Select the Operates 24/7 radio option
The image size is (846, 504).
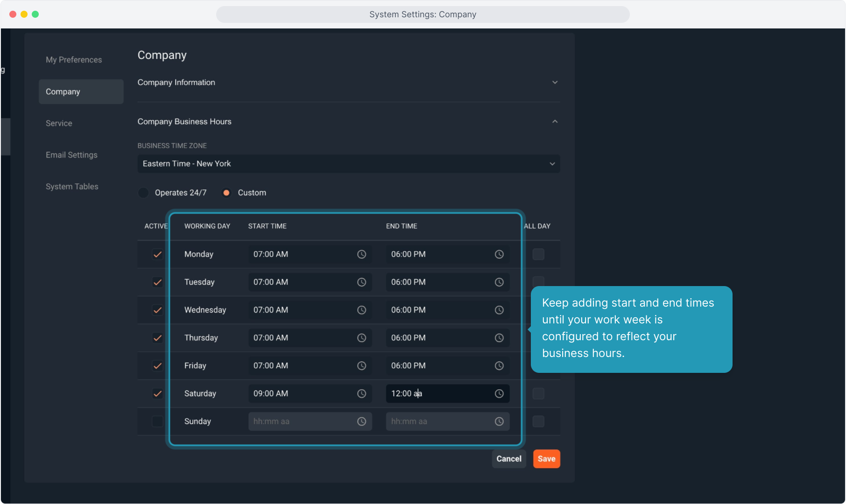tap(143, 193)
